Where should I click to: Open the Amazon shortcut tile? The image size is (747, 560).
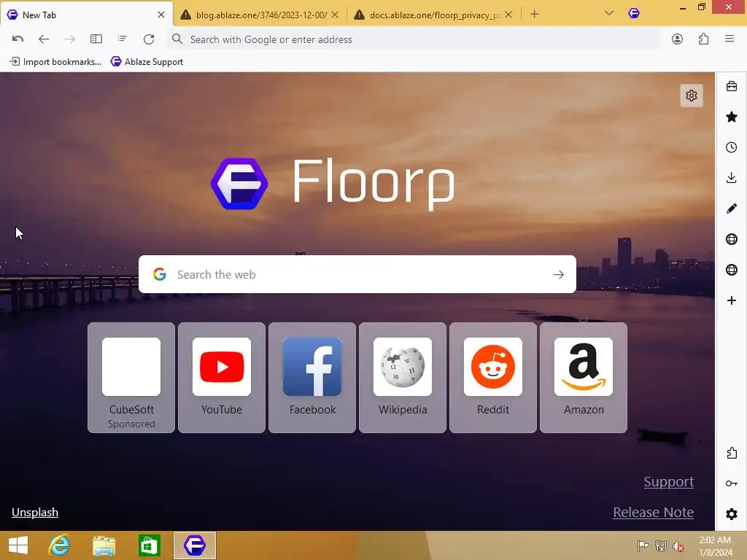click(584, 377)
